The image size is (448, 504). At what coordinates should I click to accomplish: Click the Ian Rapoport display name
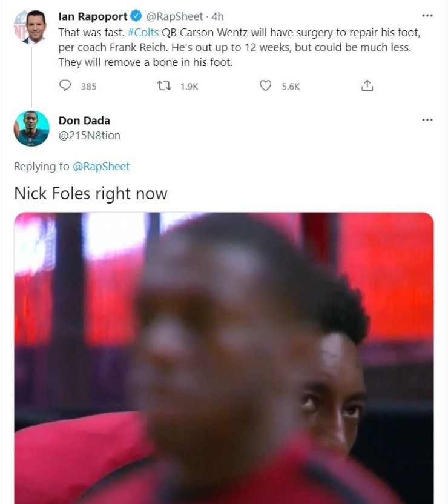tap(93, 16)
